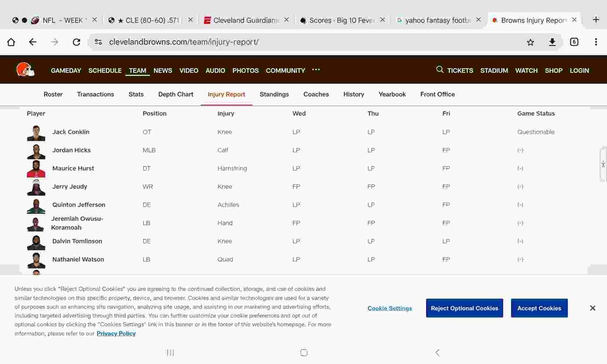Open the SCHEDULE menu item
The height and width of the screenshot is (364, 607).
click(105, 70)
